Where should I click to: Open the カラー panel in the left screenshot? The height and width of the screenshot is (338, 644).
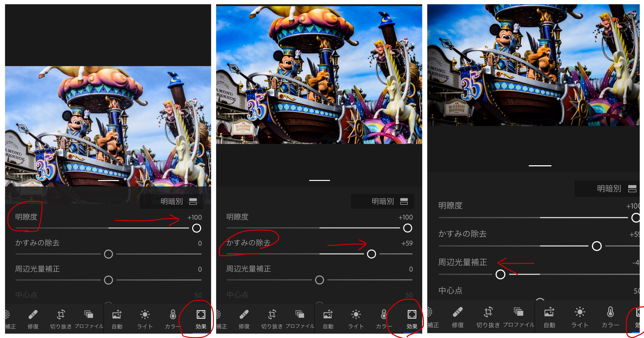173,319
